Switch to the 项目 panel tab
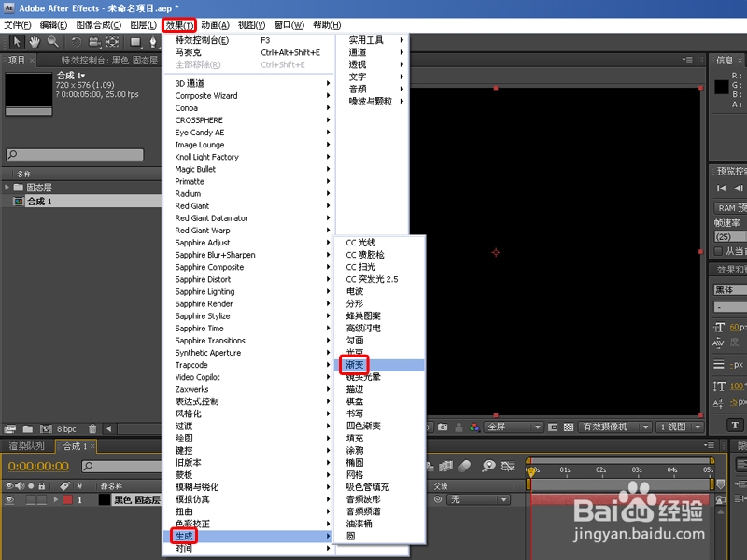Screen dimensions: 747x560 16,60
